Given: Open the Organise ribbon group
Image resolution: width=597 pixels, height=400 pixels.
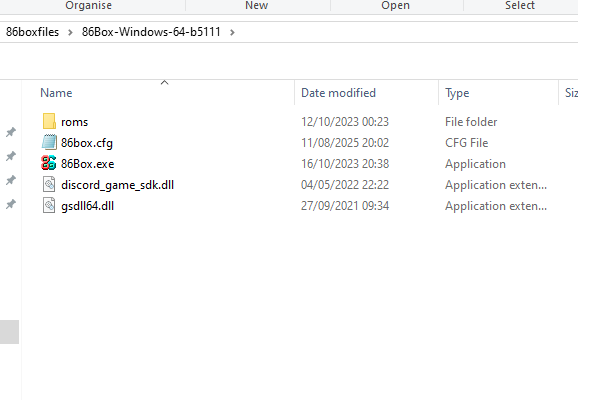Looking at the screenshot, I should 88,5.
